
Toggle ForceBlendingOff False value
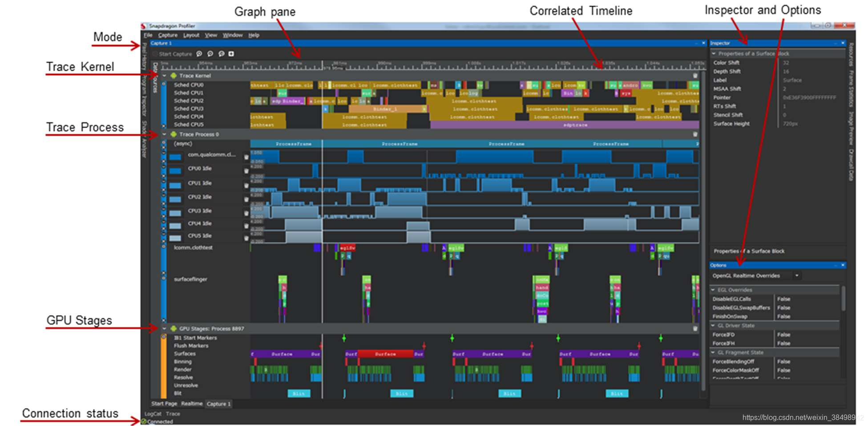tap(783, 362)
